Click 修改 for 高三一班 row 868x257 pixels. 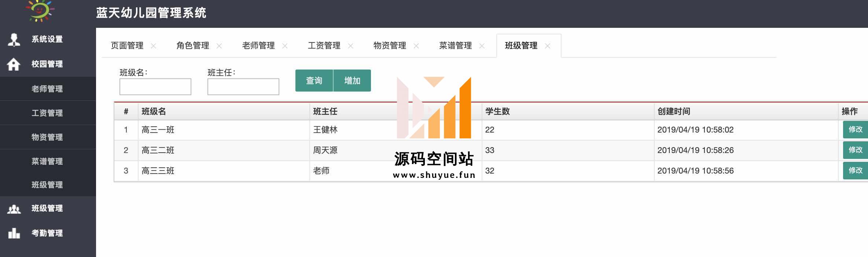(x=856, y=130)
